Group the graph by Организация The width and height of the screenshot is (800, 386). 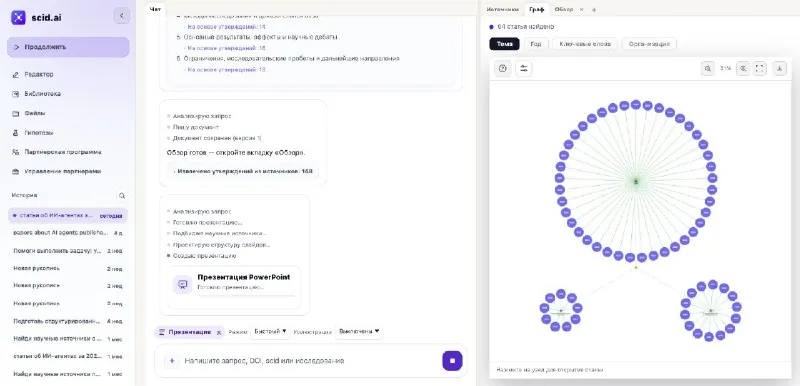pyautogui.click(x=649, y=44)
